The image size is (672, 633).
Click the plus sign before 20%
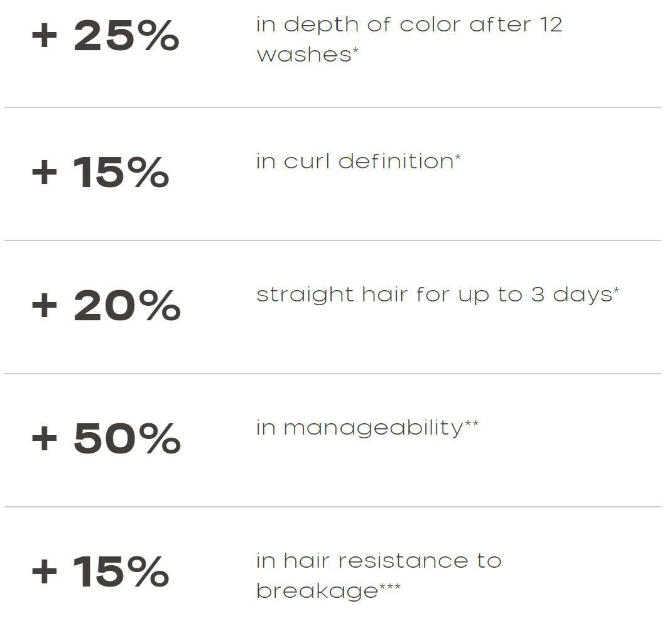point(45,306)
